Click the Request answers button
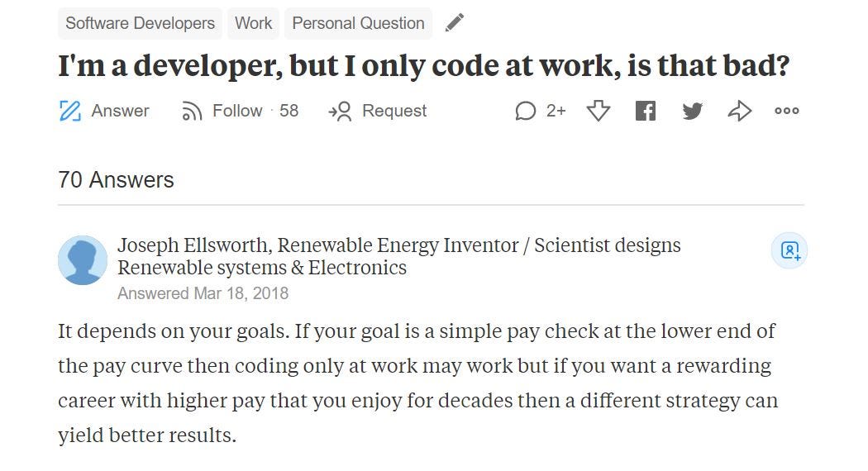 point(378,111)
